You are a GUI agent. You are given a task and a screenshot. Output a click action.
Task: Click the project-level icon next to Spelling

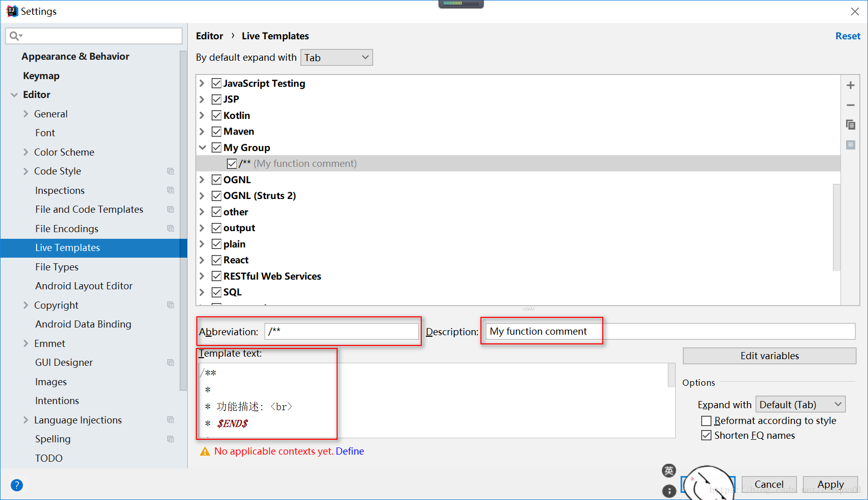click(171, 439)
